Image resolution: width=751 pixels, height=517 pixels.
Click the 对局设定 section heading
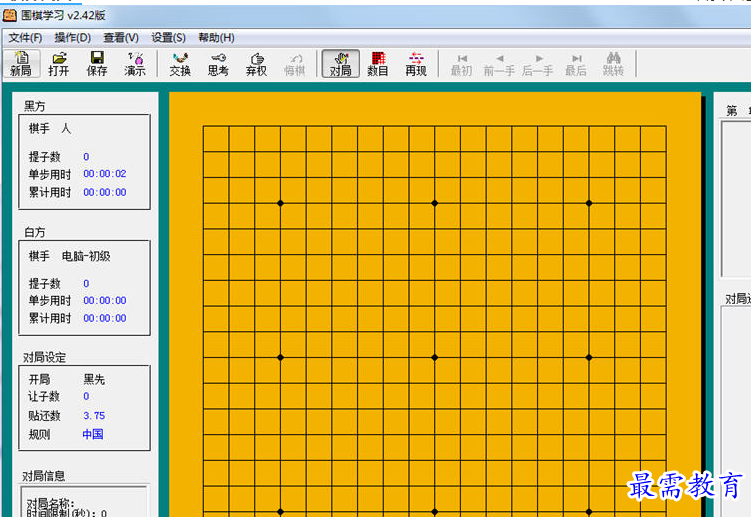(45, 357)
